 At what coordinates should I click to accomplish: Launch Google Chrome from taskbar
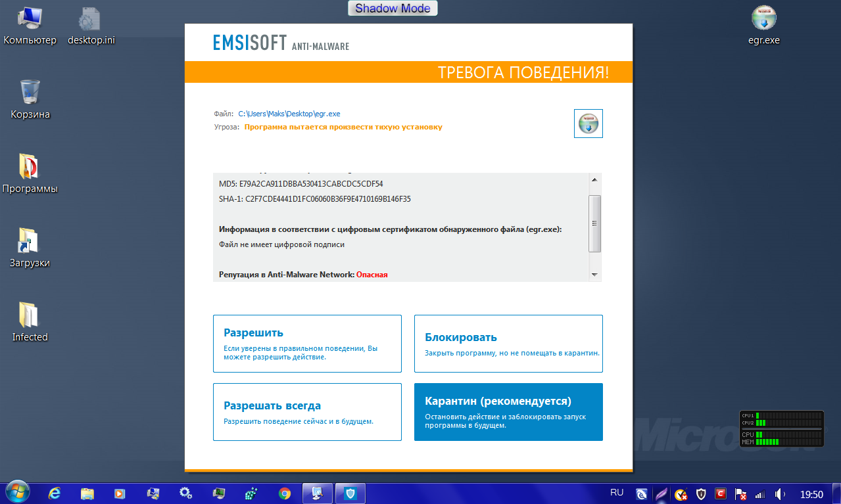pyautogui.click(x=285, y=493)
